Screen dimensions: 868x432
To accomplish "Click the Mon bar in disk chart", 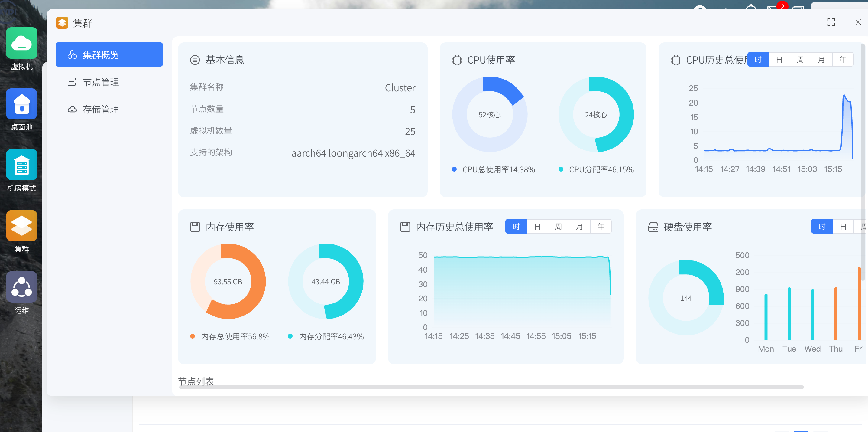I will click(766, 317).
